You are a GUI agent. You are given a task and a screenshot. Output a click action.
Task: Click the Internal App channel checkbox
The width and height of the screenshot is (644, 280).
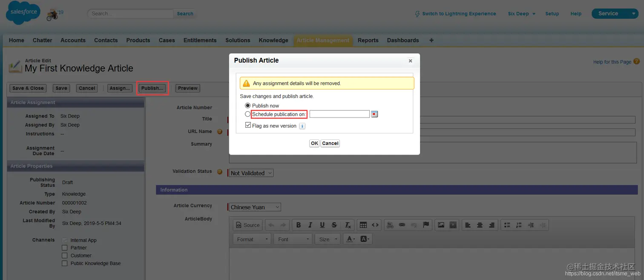point(65,240)
